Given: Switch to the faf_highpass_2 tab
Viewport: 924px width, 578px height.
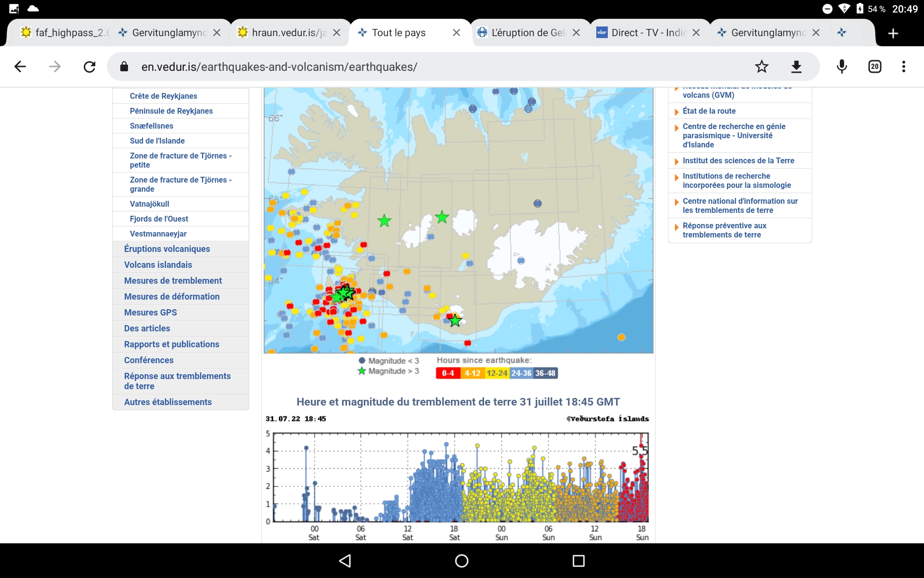Looking at the screenshot, I should pyautogui.click(x=65, y=33).
